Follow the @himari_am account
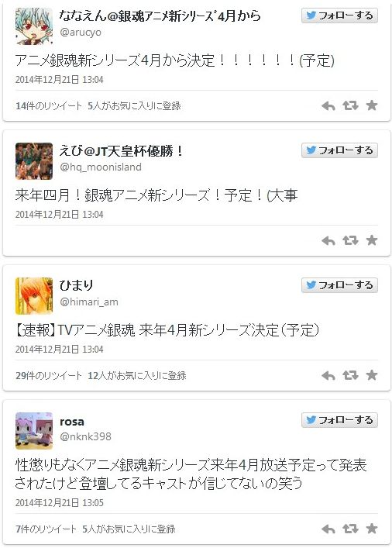This screenshot has height=548, width=392. click(339, 285)
